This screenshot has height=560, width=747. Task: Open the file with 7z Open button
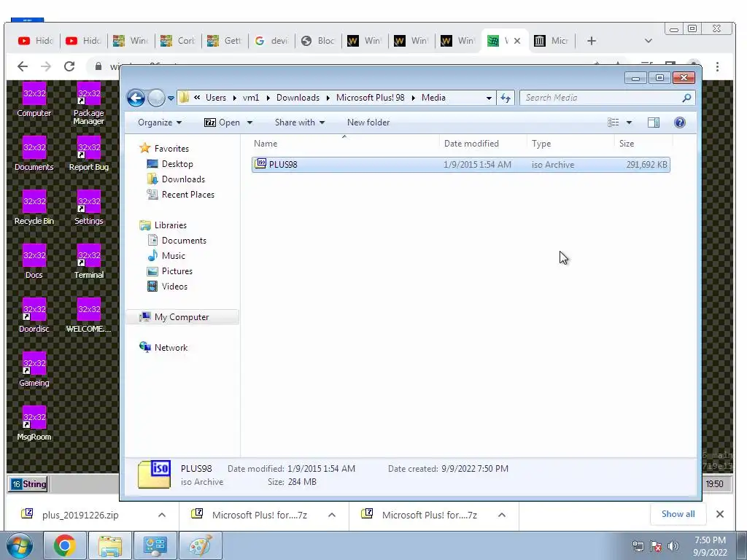[x=222, y=122]
